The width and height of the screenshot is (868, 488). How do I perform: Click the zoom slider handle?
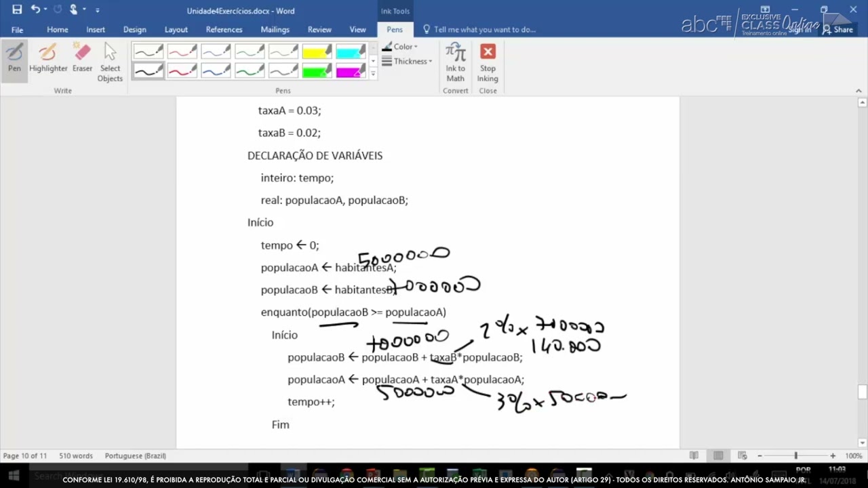pos(796,456)
